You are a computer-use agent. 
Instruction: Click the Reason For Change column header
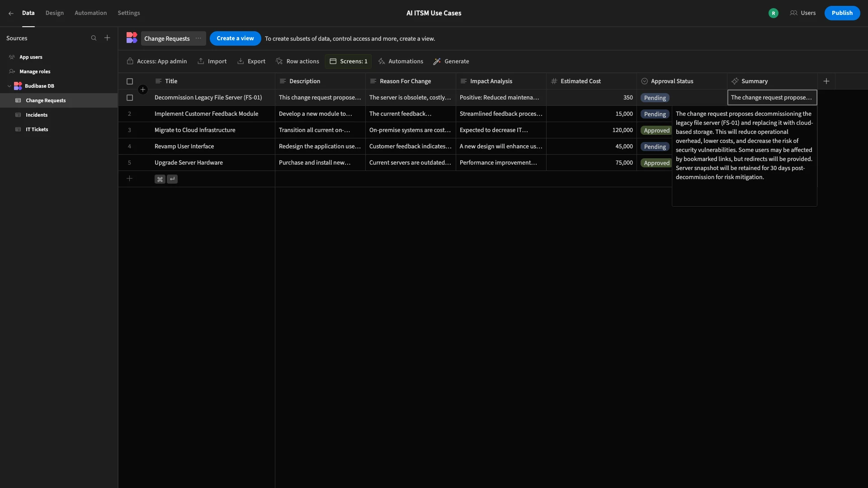pyautogui.click(x=410, y=81)
